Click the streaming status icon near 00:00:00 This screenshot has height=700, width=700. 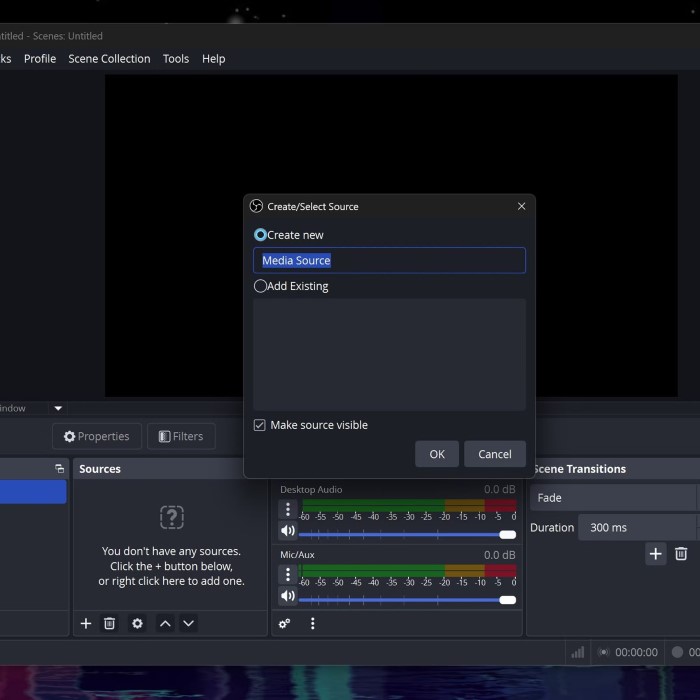coord(603,652)
